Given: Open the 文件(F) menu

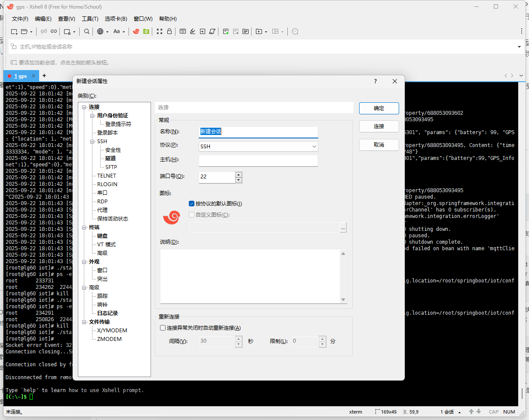Looking at the screenshot, I should tap(20, 19).
